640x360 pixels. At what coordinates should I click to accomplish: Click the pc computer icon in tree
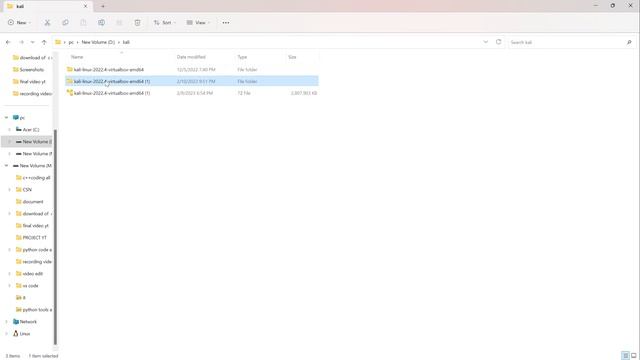coord(16,118)
